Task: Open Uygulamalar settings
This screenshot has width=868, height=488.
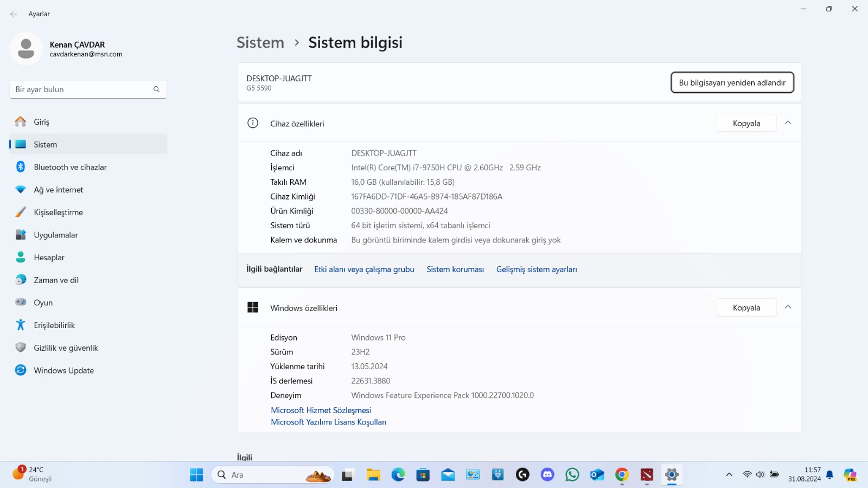Action: click(x=88, y=235)
